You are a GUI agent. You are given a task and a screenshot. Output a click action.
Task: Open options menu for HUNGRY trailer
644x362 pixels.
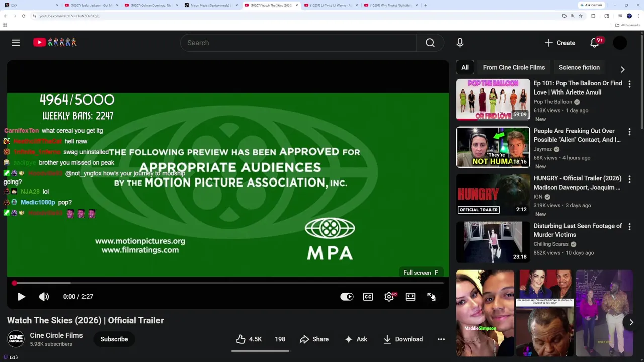[x=629, y=179]
